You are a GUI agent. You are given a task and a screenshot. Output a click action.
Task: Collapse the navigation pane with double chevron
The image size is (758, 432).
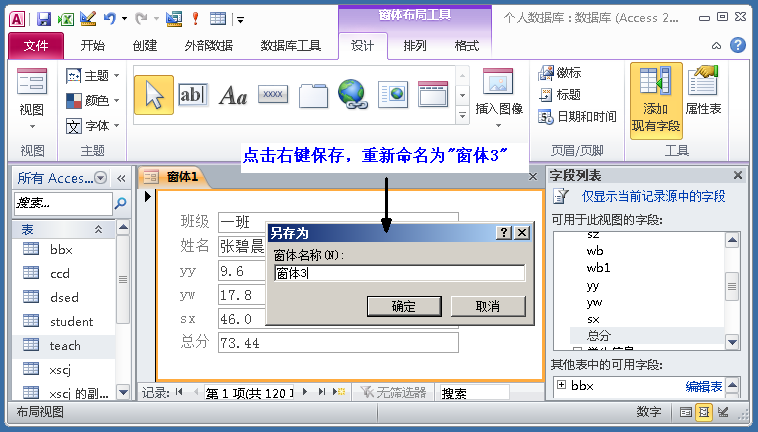pyautogui.click(x=121, y=178)
